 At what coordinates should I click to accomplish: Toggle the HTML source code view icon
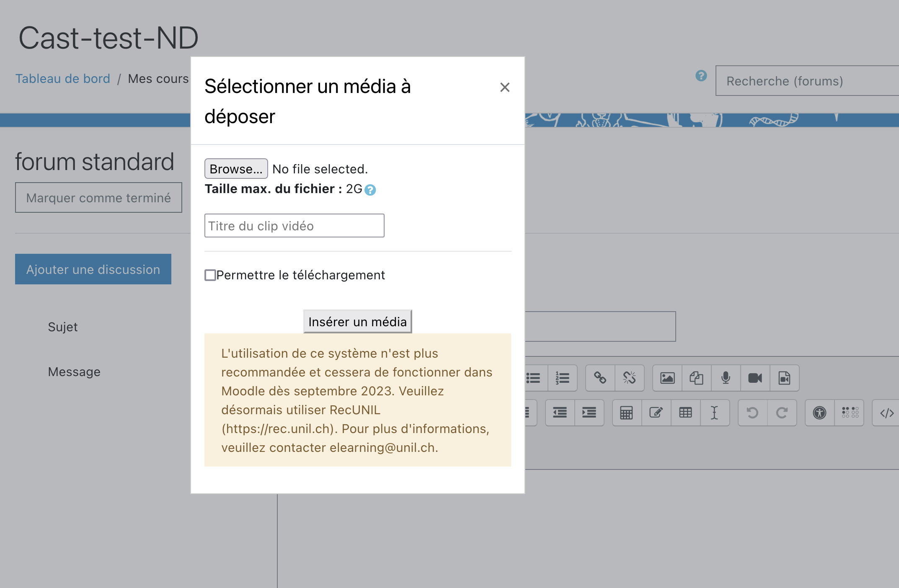[x=886, y=413]
